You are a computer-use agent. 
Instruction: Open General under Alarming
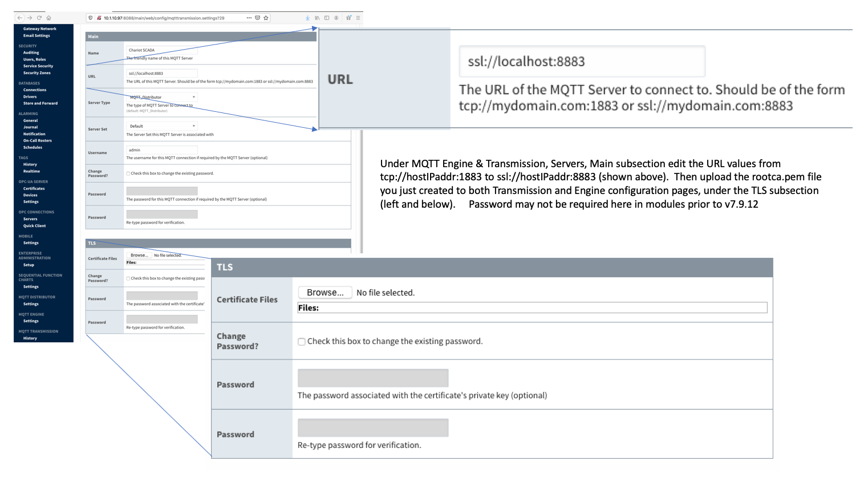click(31, 120)
